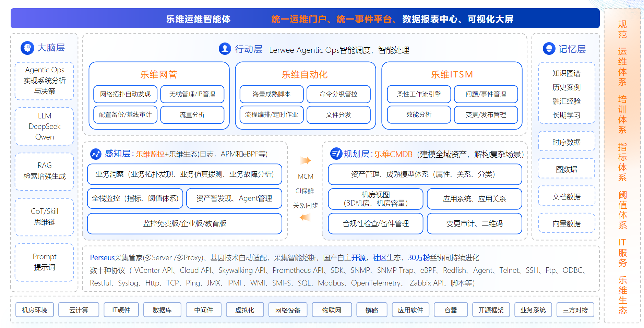This screenshot has width=644, height=328.
Task: Click the 机房环境 tag in the bottom row
Action: [35, 310]
